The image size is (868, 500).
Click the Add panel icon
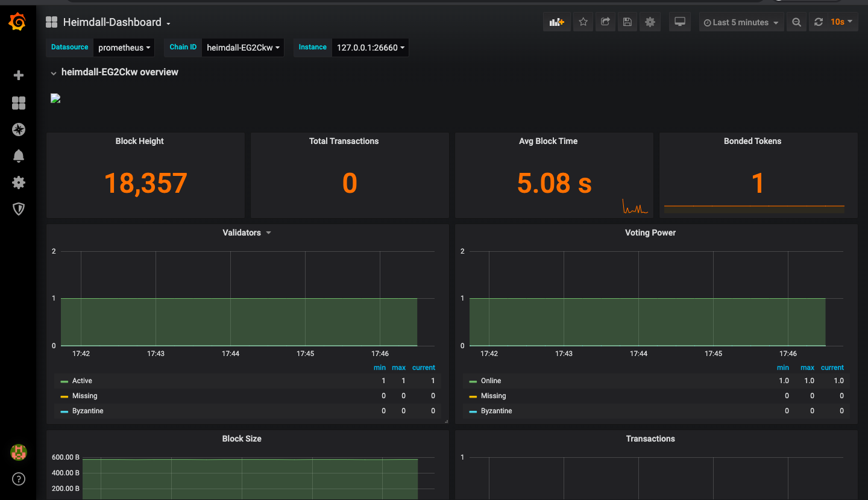pyautogui.click(x=556, y=22)
